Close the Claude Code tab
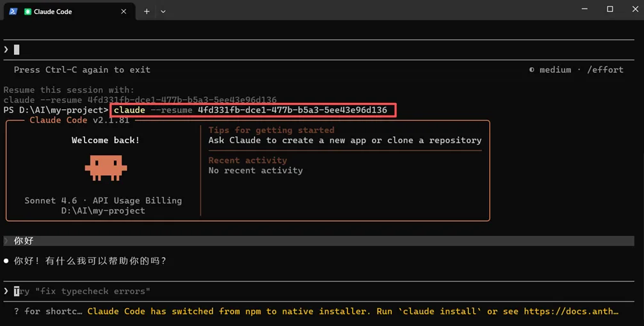Screen dimensions: 644x326 [x=124, y=12]
